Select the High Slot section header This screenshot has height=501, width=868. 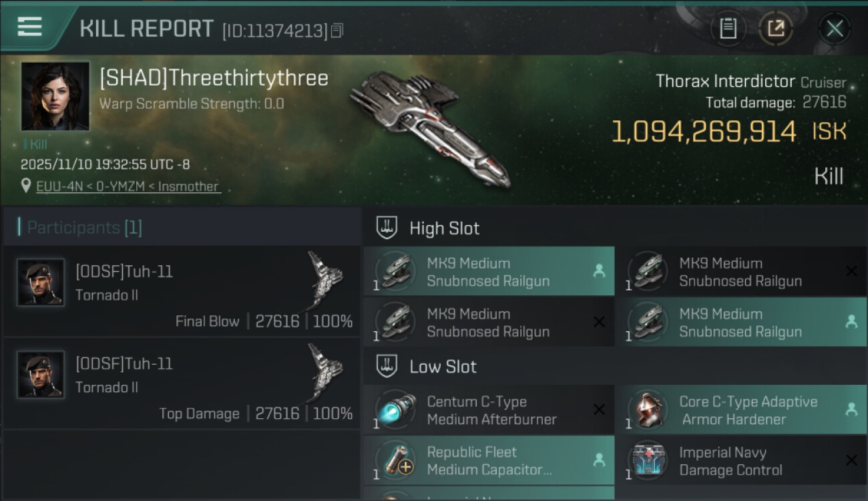tap(444, 228)
